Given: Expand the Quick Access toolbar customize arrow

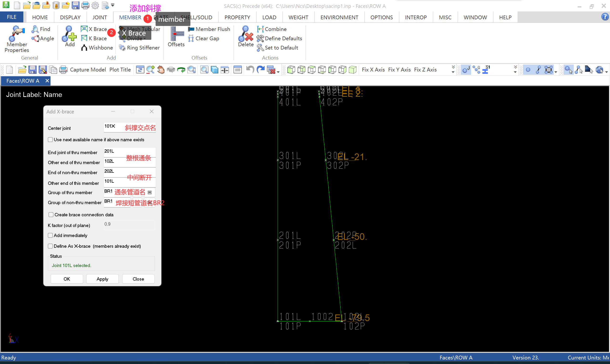Looking at the screenshot, I should pos(112,5).
